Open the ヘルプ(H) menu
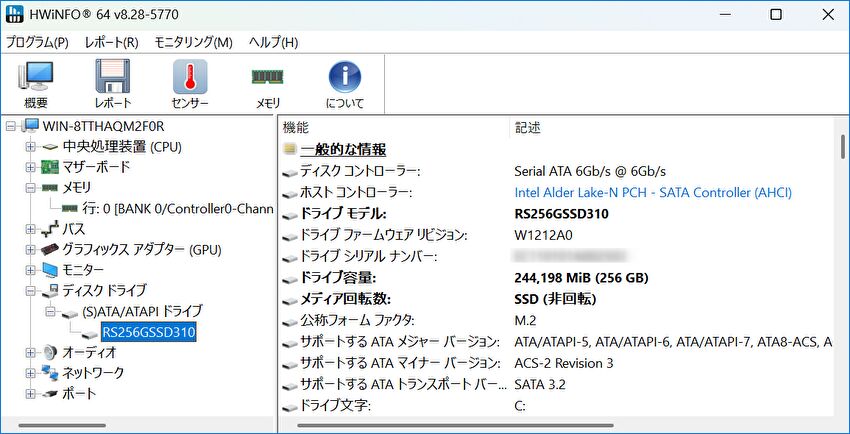 [273, 42]
